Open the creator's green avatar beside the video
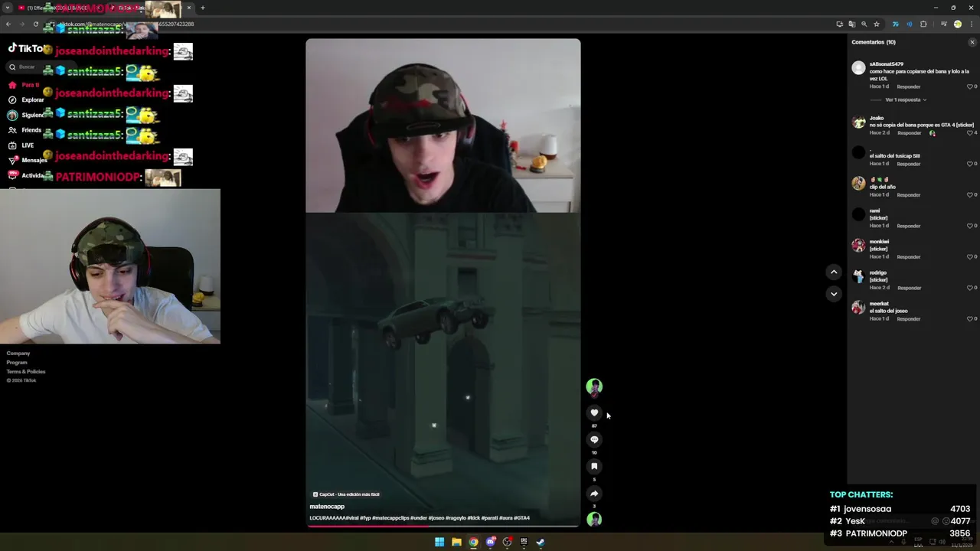Viewport: 980px width, 551px height. (x=594, y=386)
